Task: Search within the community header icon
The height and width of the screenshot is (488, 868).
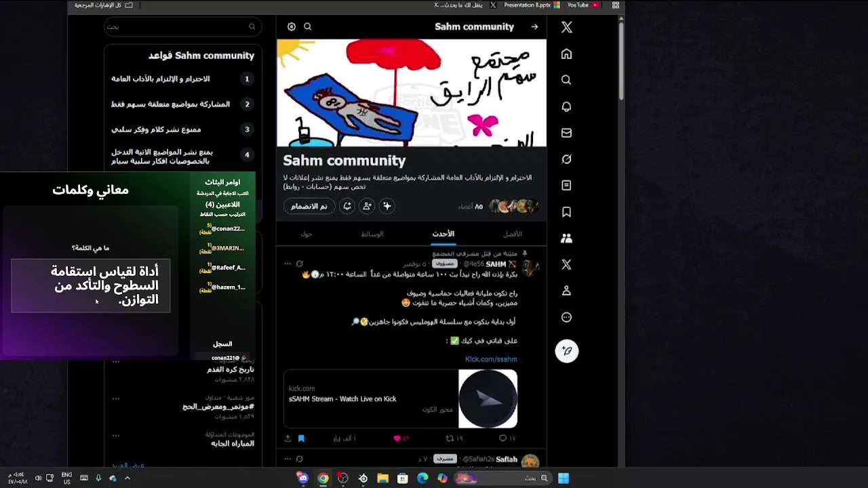Action: (x=308, y=26)
